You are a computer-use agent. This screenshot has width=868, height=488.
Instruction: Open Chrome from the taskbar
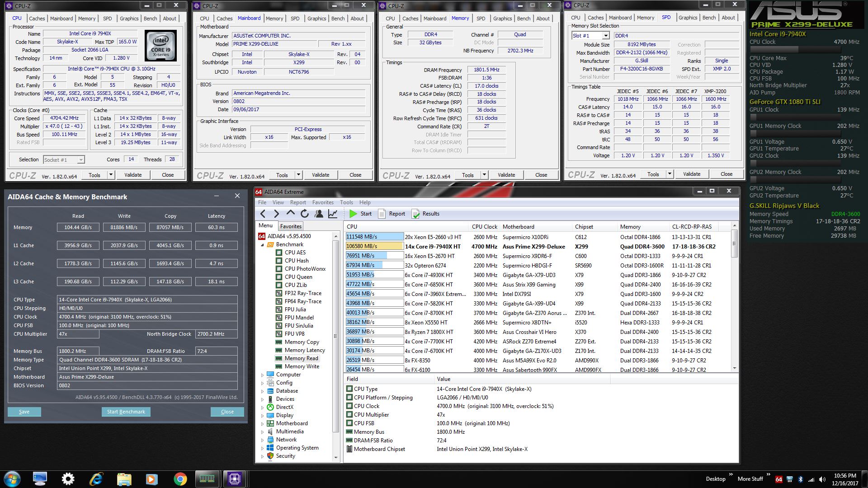180,479
